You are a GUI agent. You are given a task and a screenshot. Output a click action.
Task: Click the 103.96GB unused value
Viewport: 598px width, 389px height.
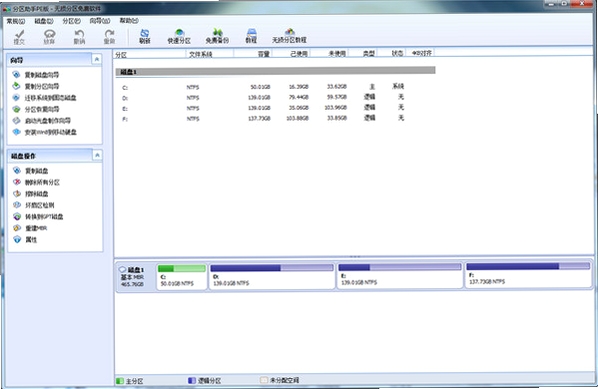[x=336, y=108]
